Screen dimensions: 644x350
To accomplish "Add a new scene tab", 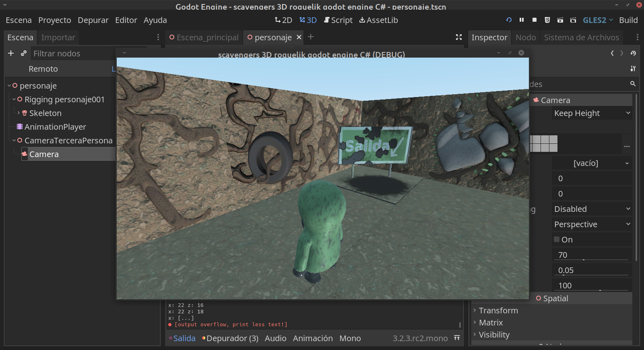I will pyautogui.click(x=311, y=37).
